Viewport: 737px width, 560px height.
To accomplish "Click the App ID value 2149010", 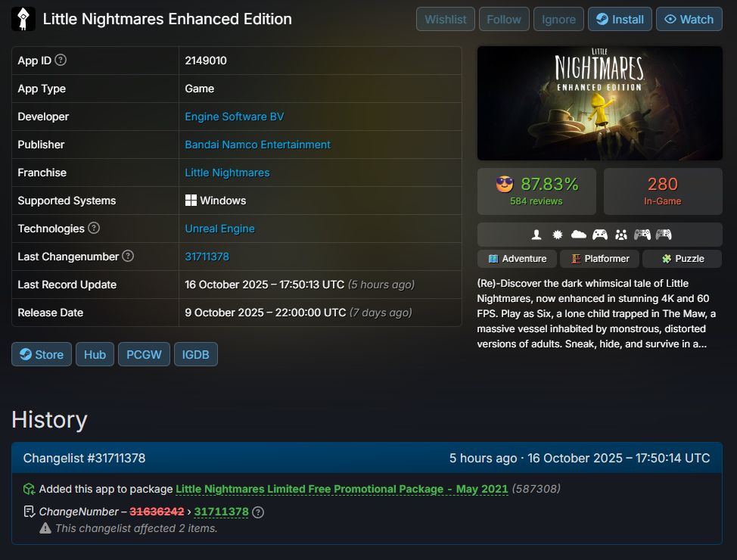I will tap(205, 61).
